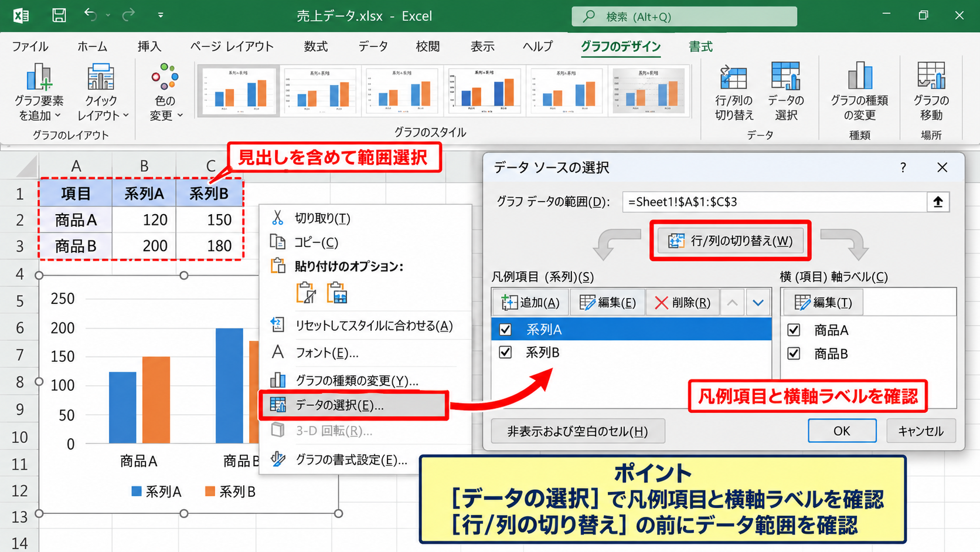Viewport: 980px width, 552px height.
Task: Open the Quick Access Toolbar customize arrow
Action: click(161, 15)
